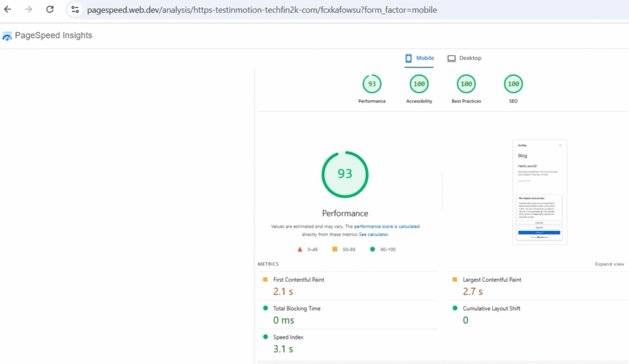Click the Mobile phone icon

click(x=408, y=58)
